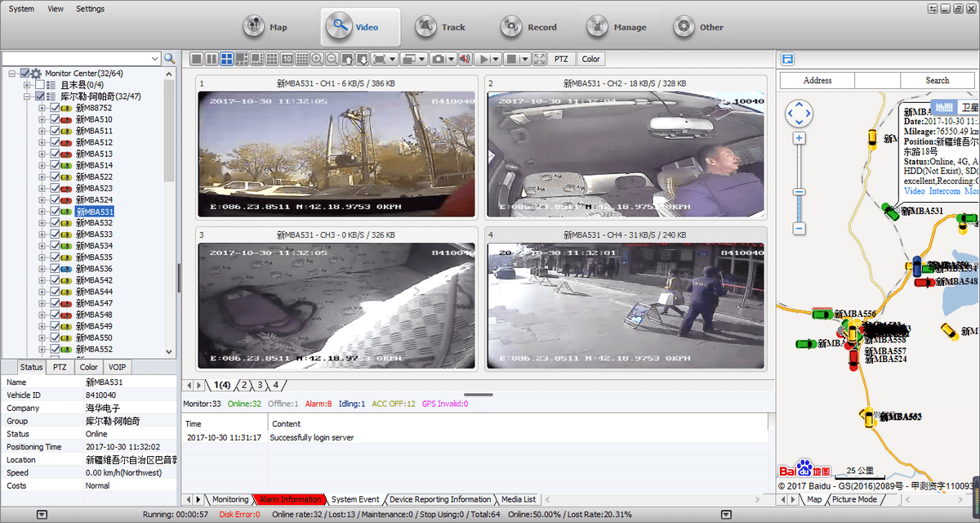Click the search magnifier above vehicle tree
The height and width of the screenshot is (523, 980).
[x=170, y=59]
